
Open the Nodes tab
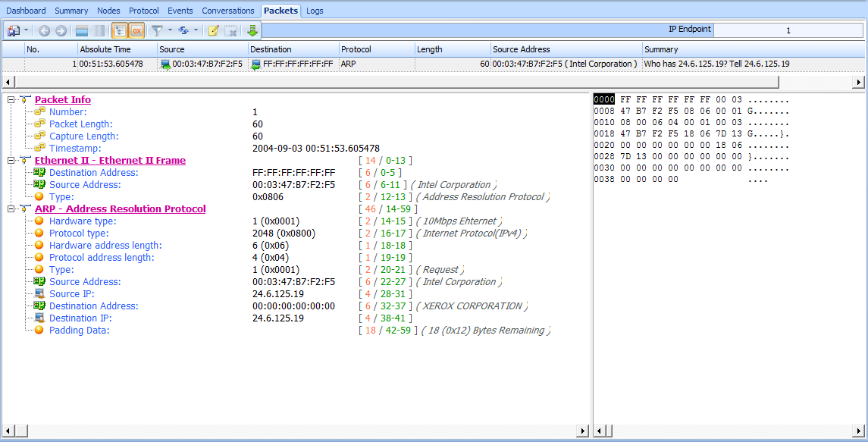(x=108, y=11)
